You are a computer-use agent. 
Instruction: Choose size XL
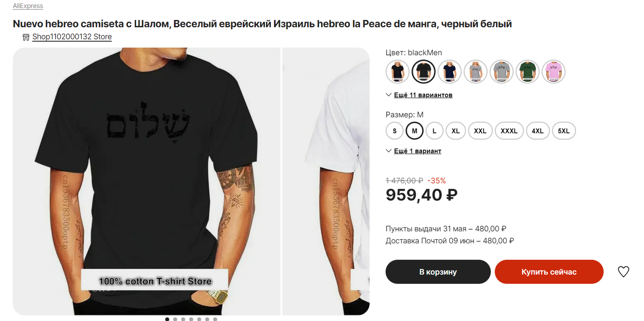point(455,131)
